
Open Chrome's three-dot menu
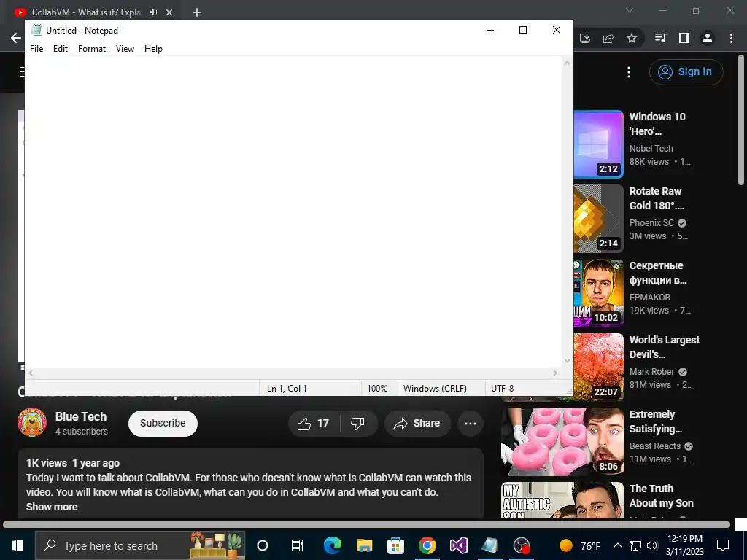click(731, 38)
